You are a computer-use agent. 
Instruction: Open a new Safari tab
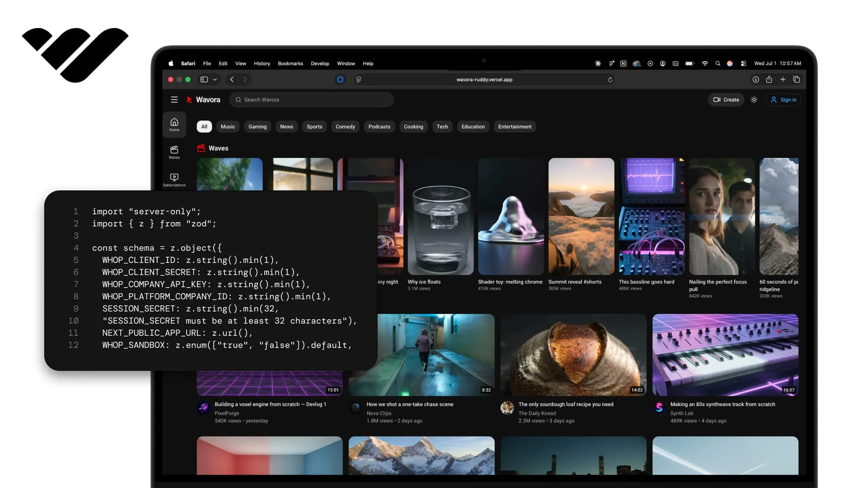click(x=783, y=79)
